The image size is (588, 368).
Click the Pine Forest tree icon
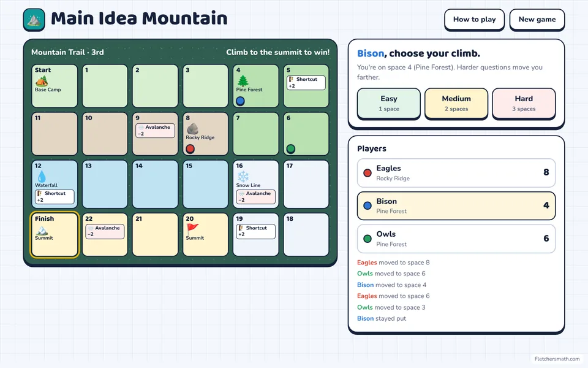[243, 81]
